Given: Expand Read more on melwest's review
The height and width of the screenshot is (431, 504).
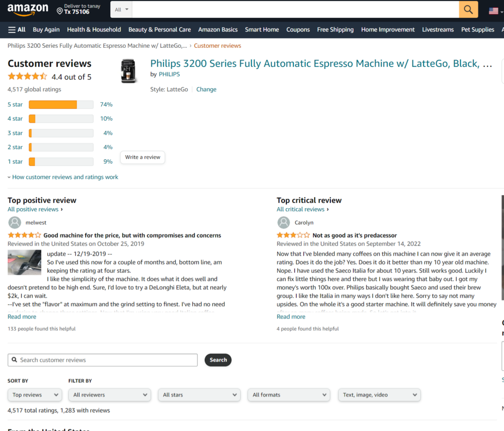Looking at the screenshot, I should point(22,317).
